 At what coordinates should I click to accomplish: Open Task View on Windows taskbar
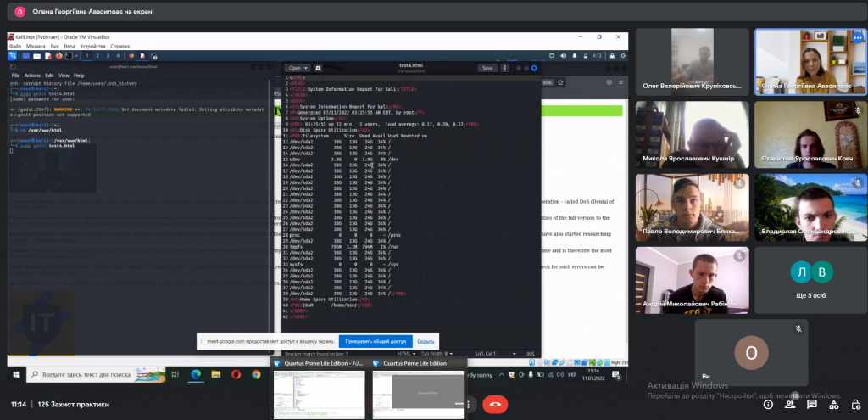(175, 375)
